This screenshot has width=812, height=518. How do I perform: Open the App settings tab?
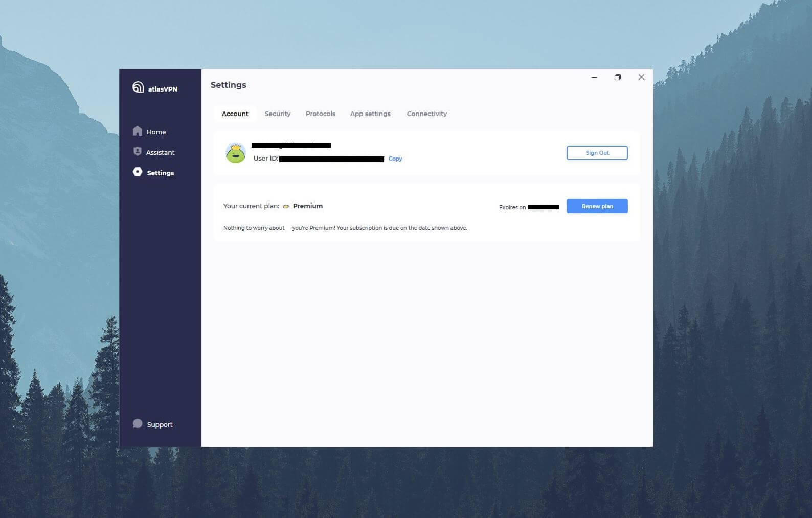(370, 114)
